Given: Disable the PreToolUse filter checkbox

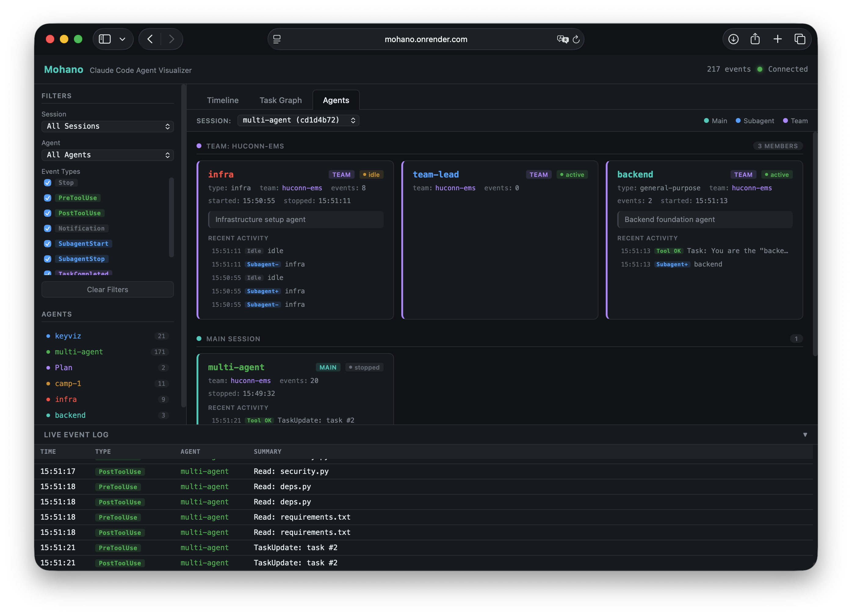Looking at the screenshot, I should coord(47,198).
